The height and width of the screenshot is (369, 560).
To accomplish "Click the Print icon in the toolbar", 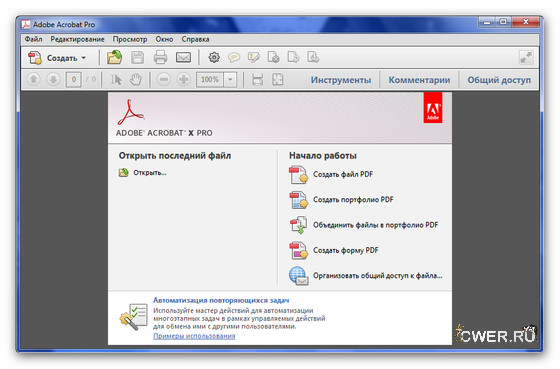I will point(160,58).
